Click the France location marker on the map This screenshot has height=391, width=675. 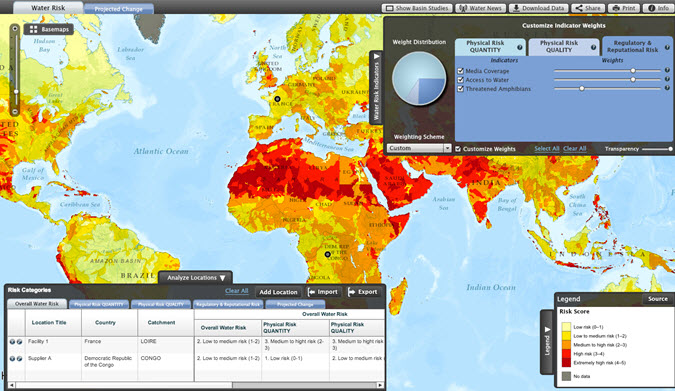pyautogui.click(x=277, y=99)
